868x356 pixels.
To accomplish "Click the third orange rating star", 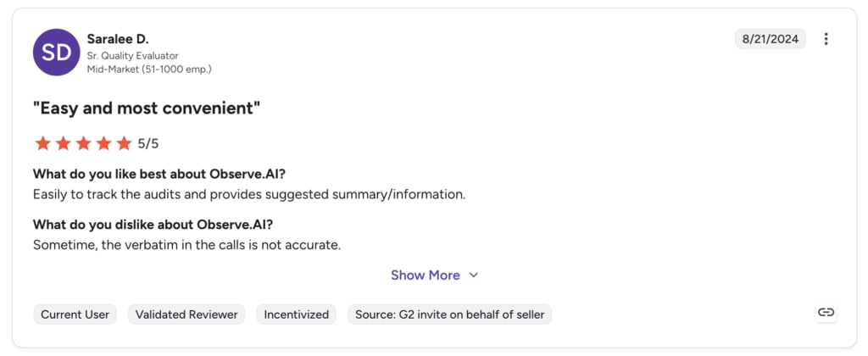I will [84, 143].
